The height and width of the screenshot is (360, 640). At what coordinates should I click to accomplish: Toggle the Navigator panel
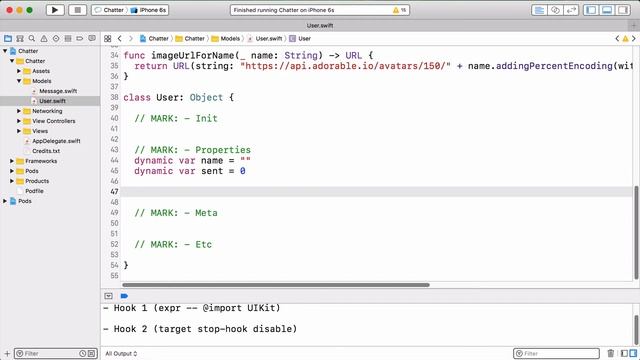pos(591,10)
